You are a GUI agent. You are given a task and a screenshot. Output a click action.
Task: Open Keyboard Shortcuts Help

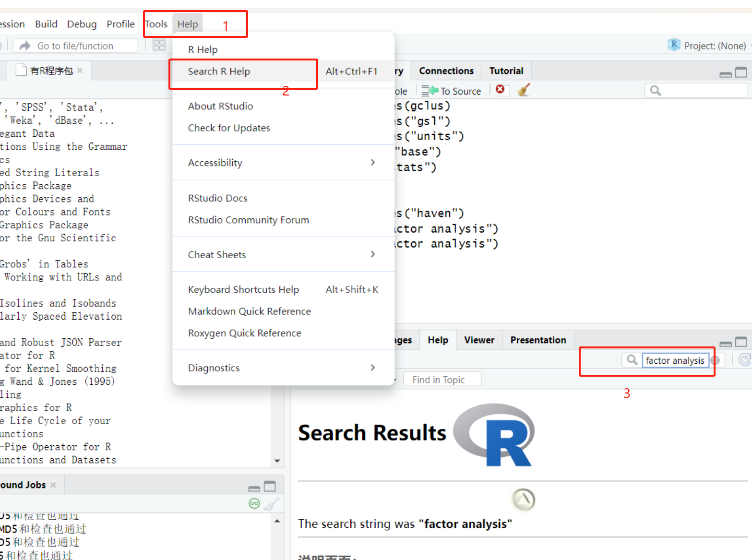click(283, 290)
